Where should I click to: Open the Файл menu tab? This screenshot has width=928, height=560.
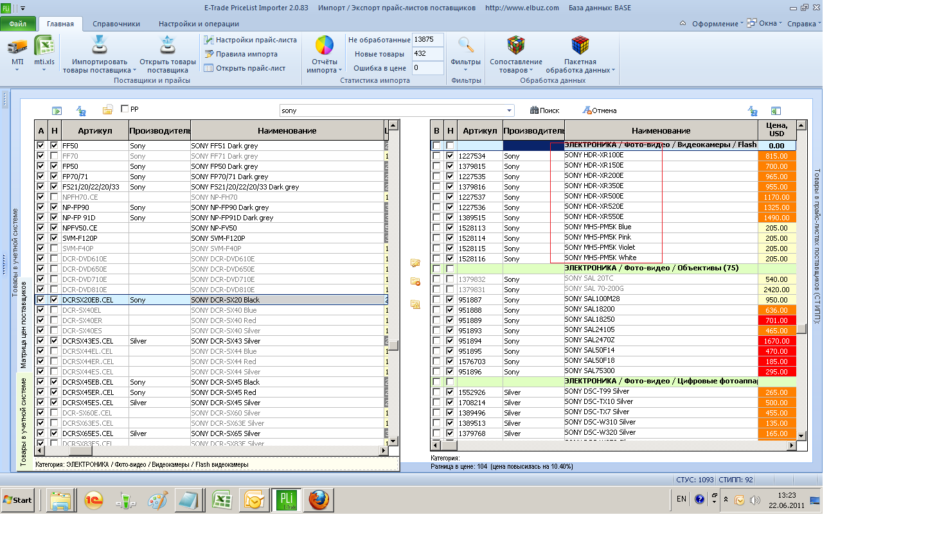coord(18,24)
